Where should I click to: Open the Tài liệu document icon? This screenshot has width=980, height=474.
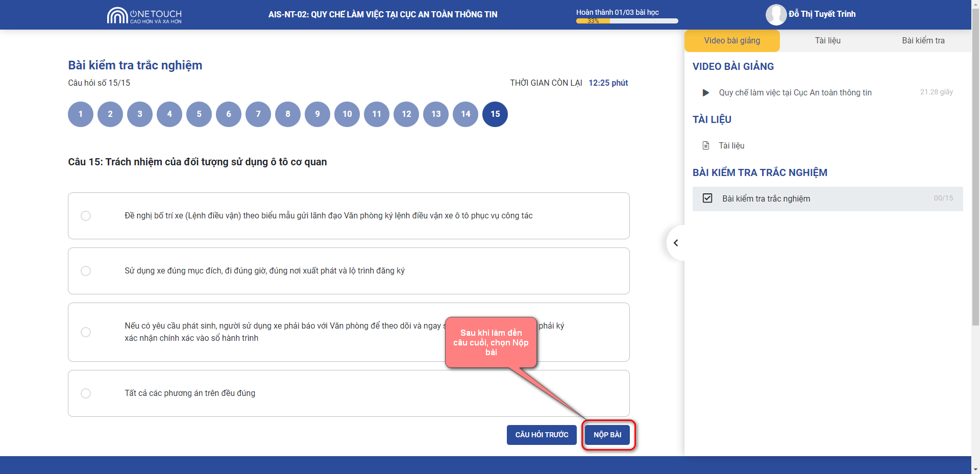click(x=706, y=146)
